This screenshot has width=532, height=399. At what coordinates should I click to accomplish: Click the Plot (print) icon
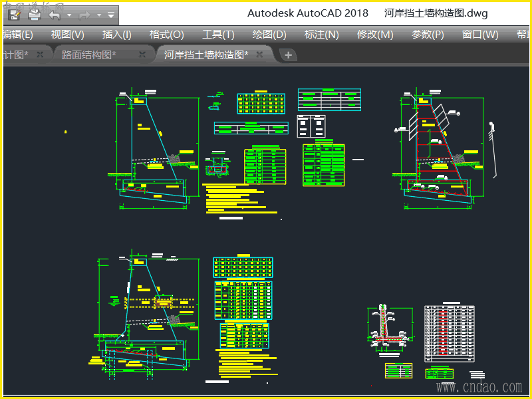(x=35, y=13)
